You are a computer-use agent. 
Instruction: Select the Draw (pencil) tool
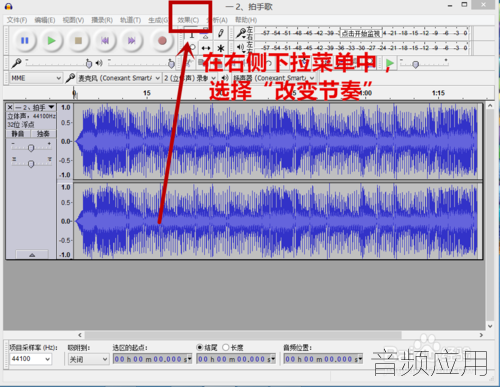(220, 33)
